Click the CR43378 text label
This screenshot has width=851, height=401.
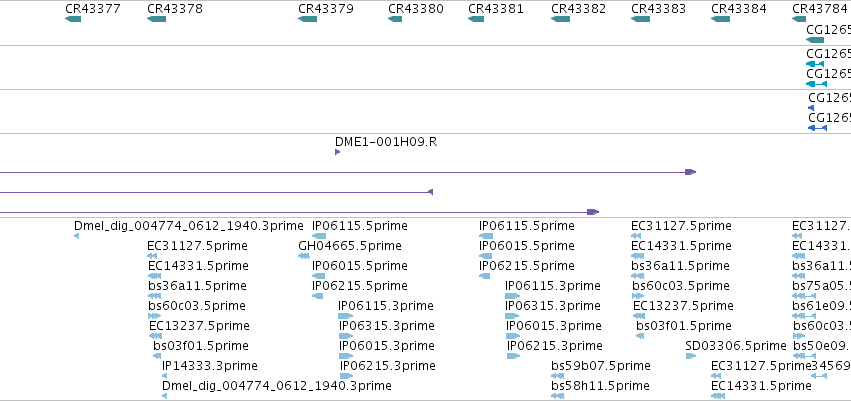(175, 9)
